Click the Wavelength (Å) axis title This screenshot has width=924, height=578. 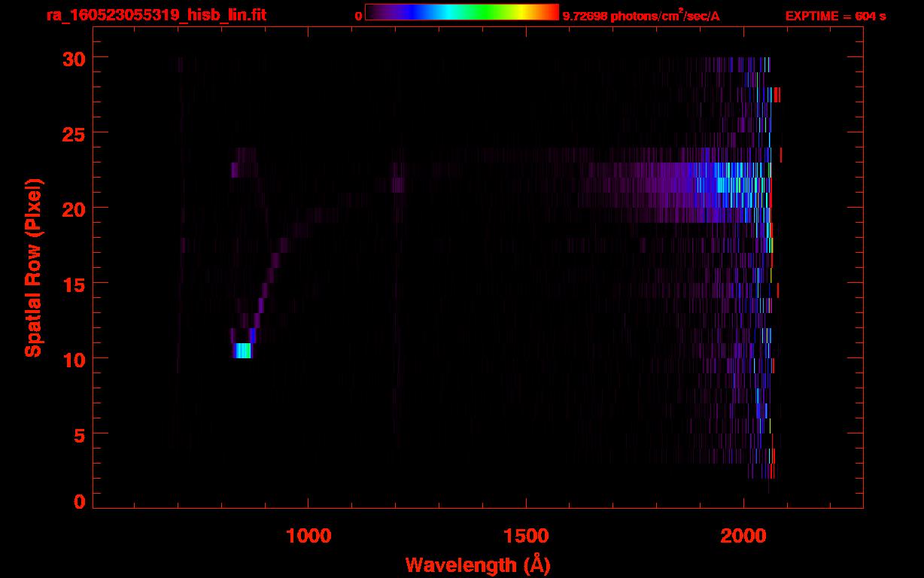pyautogui.click(x=478, y=564)
